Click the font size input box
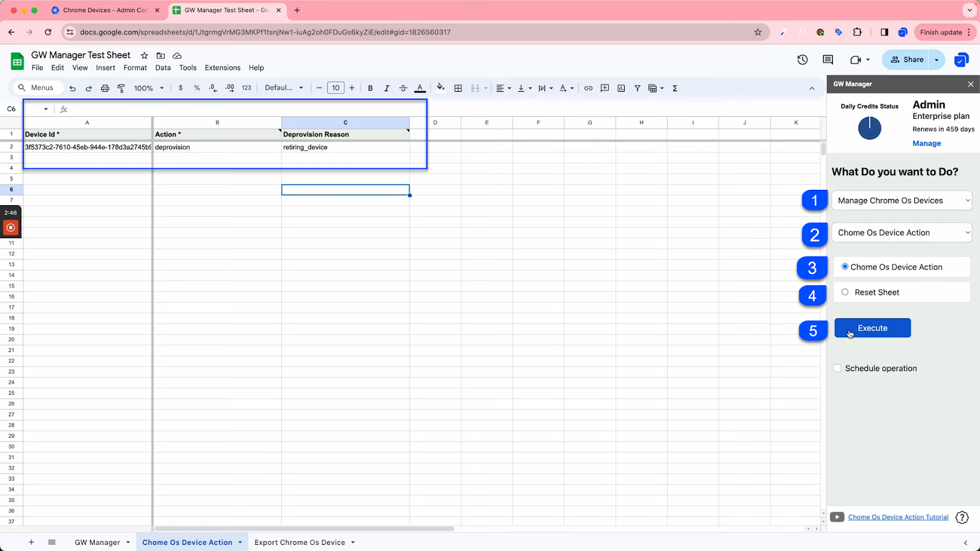The height and width of the screenshot is (551, 980). [336, 88]
